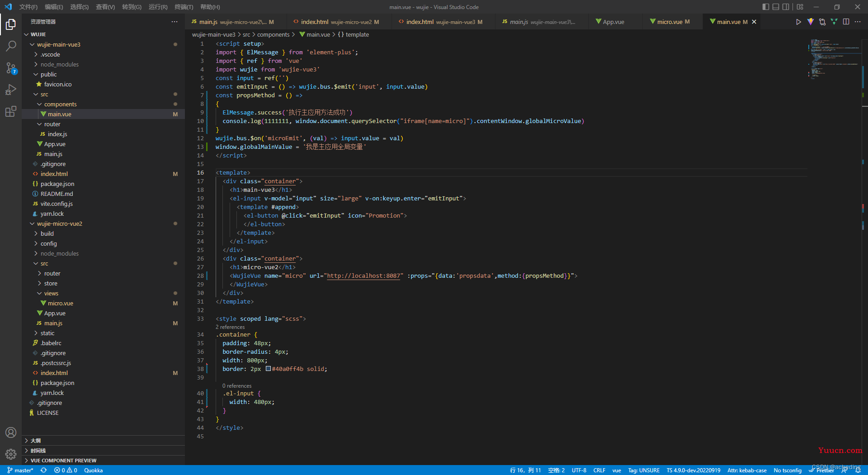Open the 帮助(H) menu
This screenshot has height=475, width=868.
210,7
